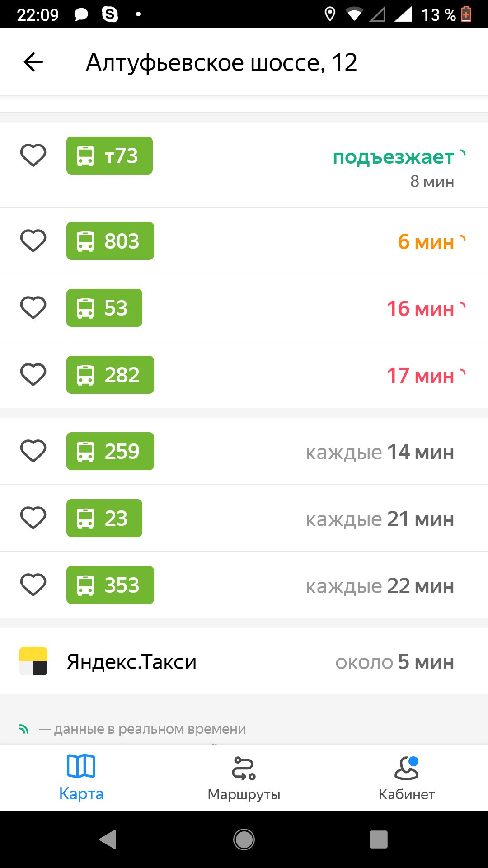The width and height of the screenshot is (488, 868).
Task: Open the green 803 bus badge
Action: click(110, 241)
